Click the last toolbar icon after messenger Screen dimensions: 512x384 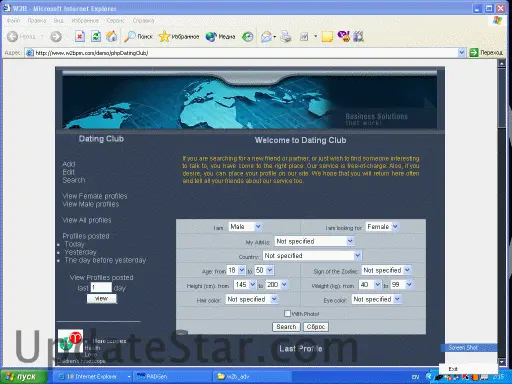358,36
